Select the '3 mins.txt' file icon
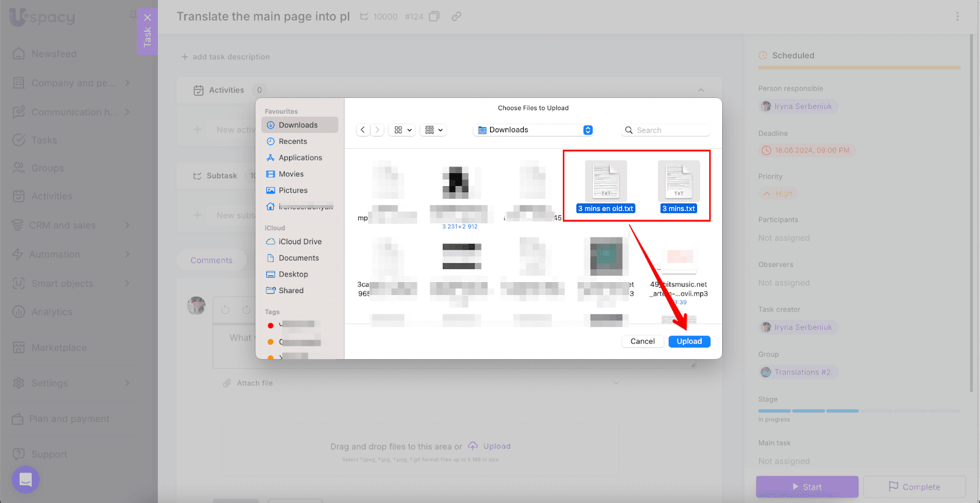The image size is (980, 503). coord(679,182)
